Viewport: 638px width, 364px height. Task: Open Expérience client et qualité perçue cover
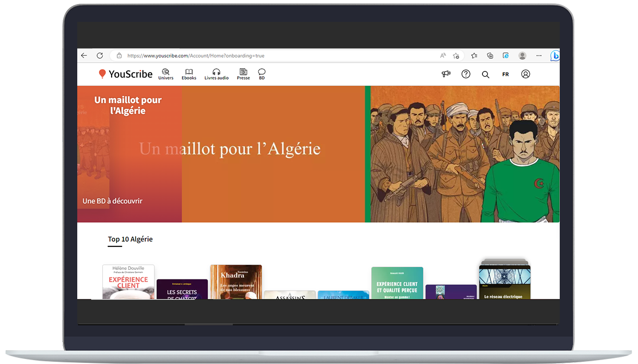click(x=397, y=283)
